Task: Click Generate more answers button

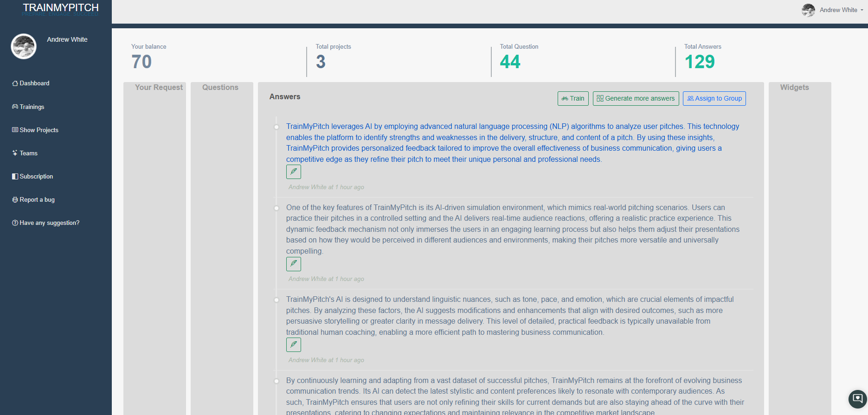Action: click(x=636, y=98)
